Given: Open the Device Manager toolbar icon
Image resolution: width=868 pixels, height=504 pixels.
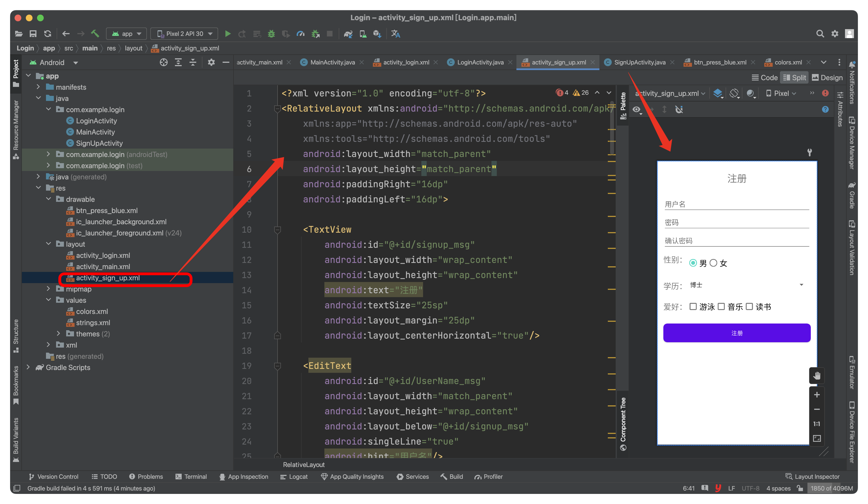Looking at the screenshot, I should click(363, 34).
